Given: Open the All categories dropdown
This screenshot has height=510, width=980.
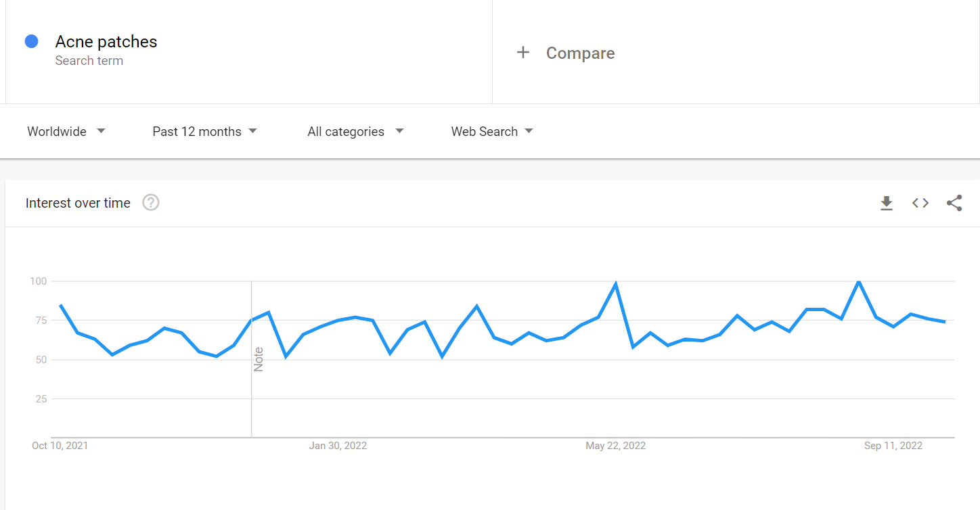Looking at the screenshot, I should pos(355,131).
